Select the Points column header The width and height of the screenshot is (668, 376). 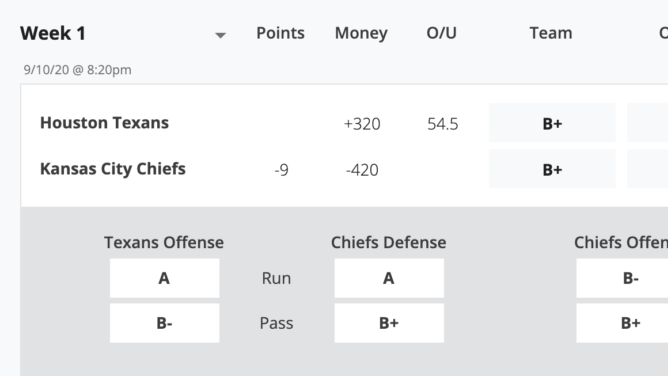280,33
